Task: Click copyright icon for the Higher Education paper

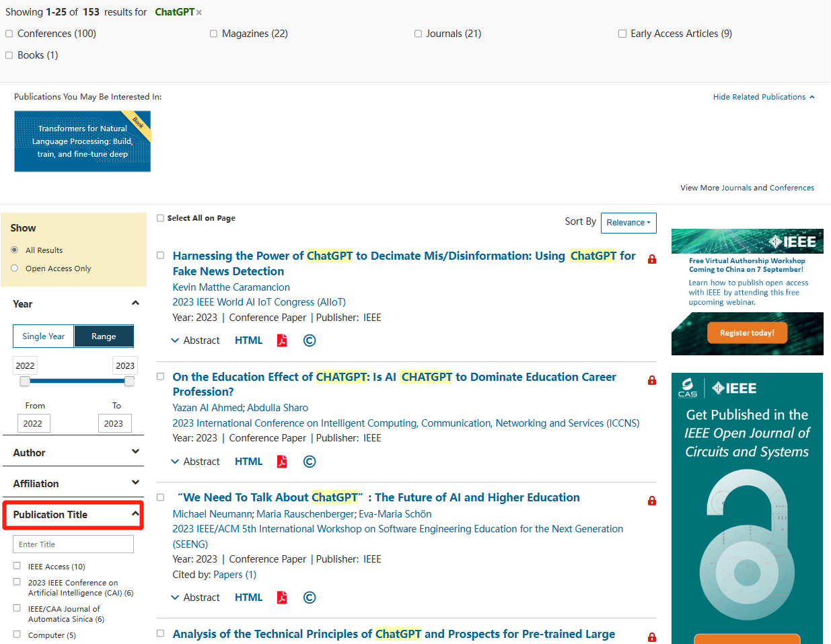Action: 310,598
